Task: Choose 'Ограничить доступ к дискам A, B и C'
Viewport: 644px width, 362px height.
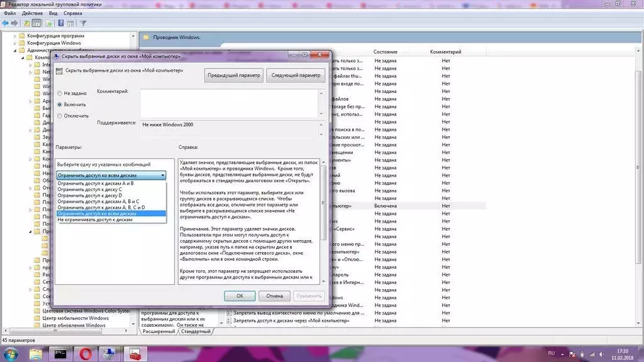Action: click(x=111, y=202)
